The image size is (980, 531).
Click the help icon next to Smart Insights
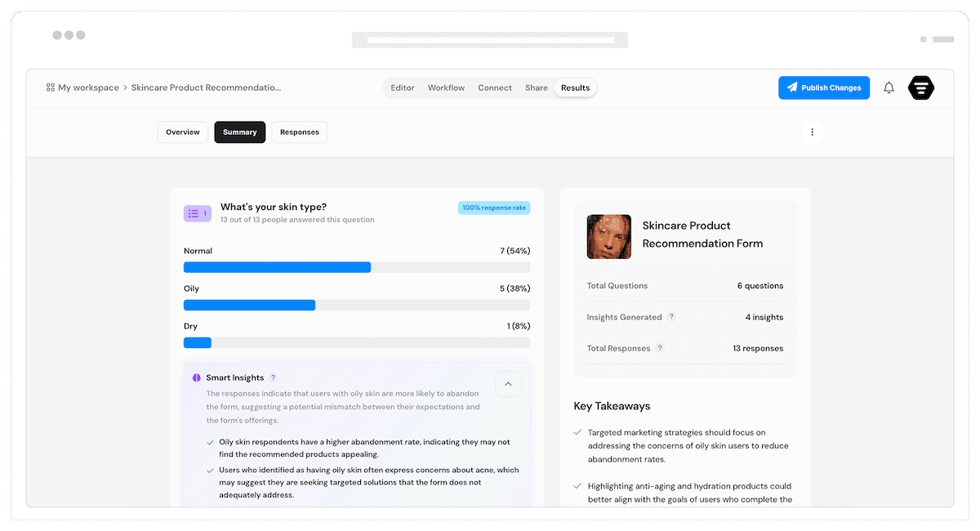(273, 377)
